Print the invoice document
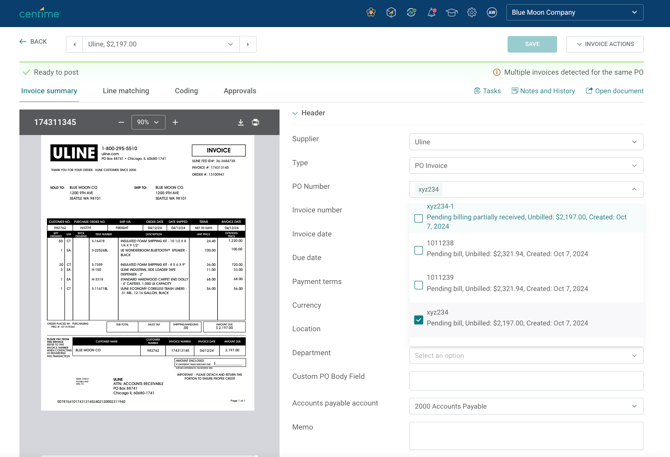 point(256,123)
